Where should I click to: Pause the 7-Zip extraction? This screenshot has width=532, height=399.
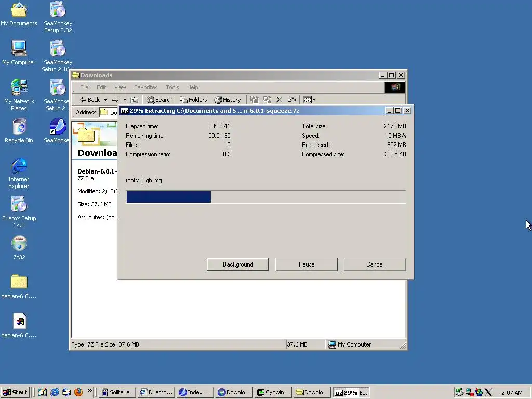[307, 264]
